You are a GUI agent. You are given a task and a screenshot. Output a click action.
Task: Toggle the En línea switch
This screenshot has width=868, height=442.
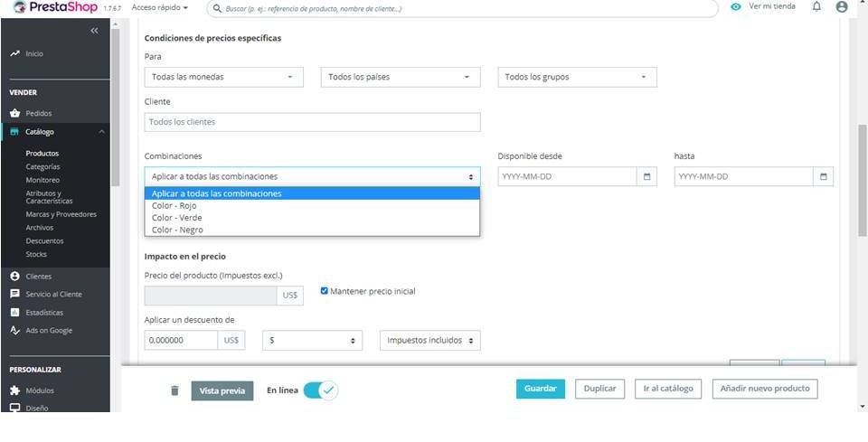point(320,390)
